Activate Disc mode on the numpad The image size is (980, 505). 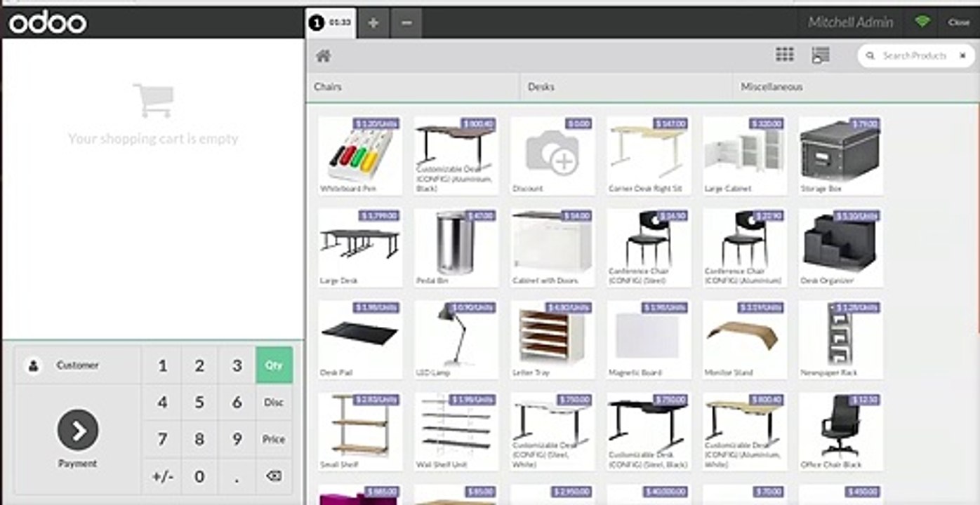point(274,403)
